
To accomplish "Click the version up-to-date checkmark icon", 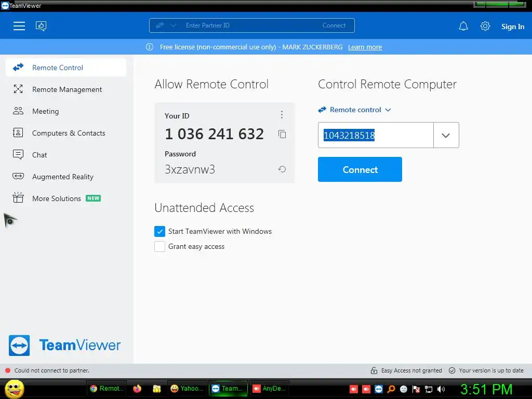I will point(452,370).
